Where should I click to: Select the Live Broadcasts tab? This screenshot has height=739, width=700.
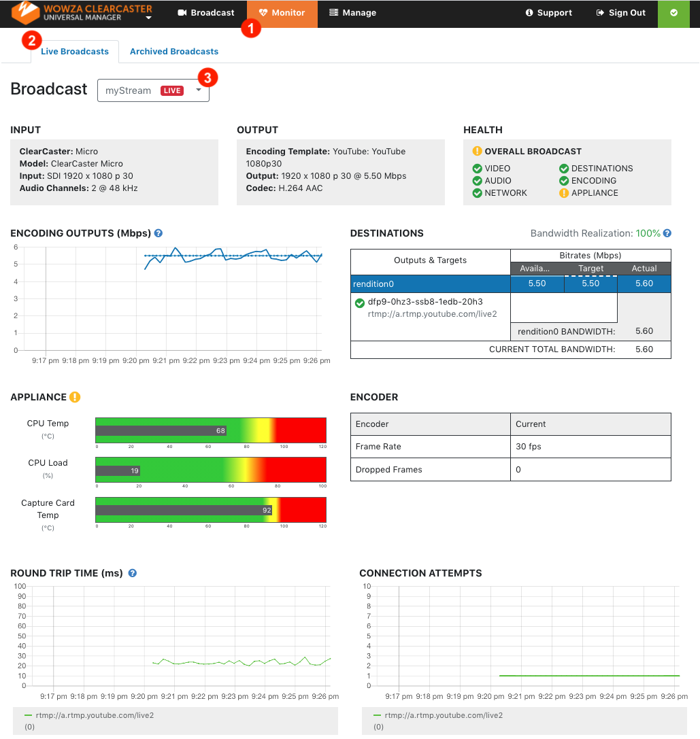click(x=75, y=52)
